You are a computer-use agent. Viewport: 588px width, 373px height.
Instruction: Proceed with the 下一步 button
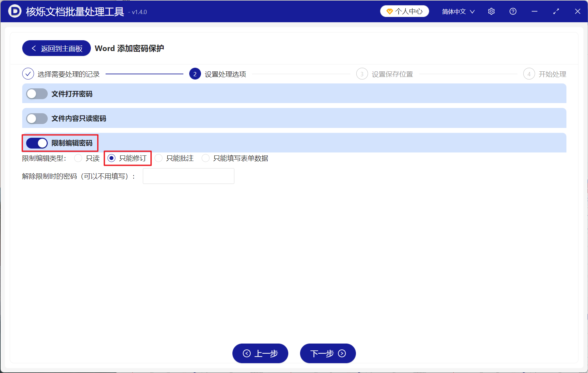click(328, 353)
